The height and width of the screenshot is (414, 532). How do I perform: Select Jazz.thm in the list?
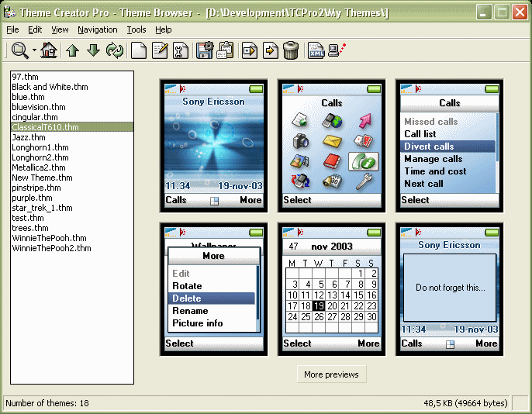[72, 137]
